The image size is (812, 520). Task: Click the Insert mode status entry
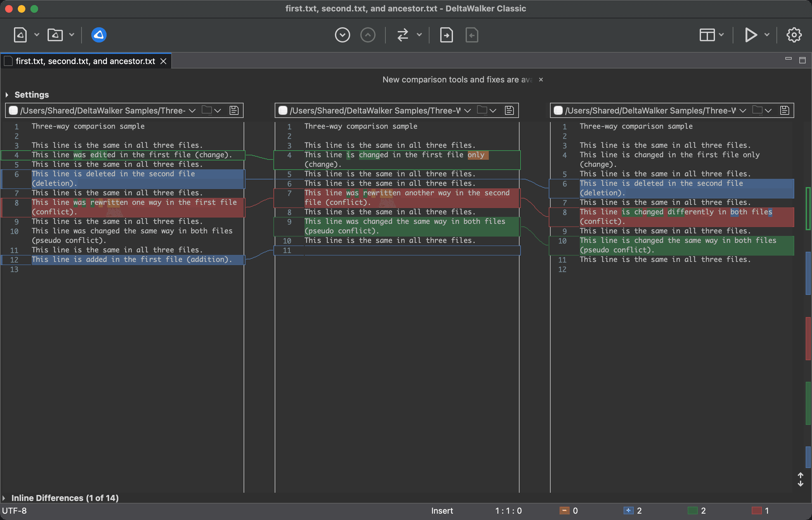(442, 510)
